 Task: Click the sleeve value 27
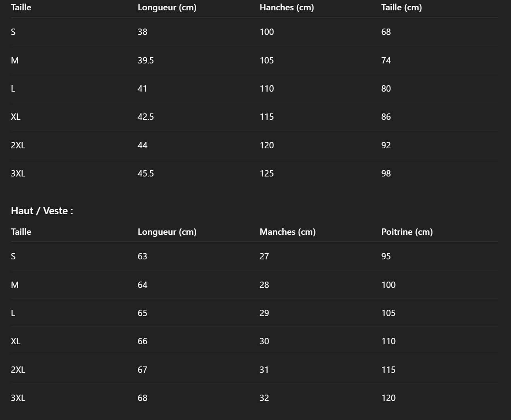[x=264, y=256]
